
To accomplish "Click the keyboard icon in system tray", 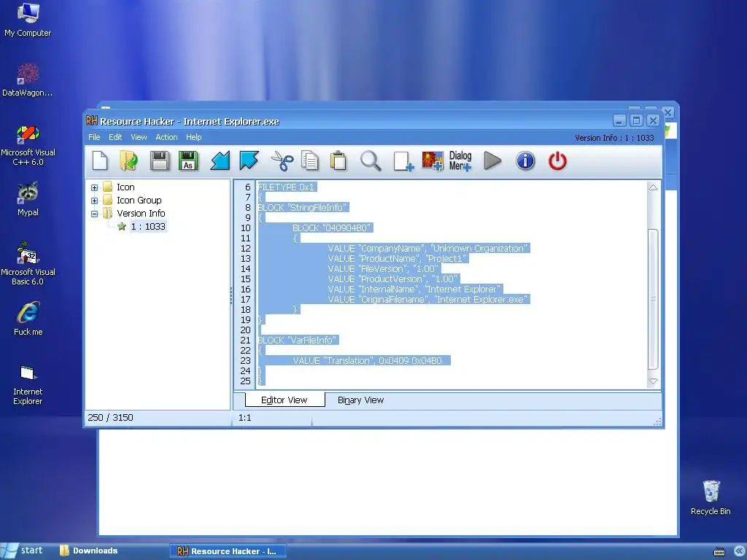I will pos(719,552).
